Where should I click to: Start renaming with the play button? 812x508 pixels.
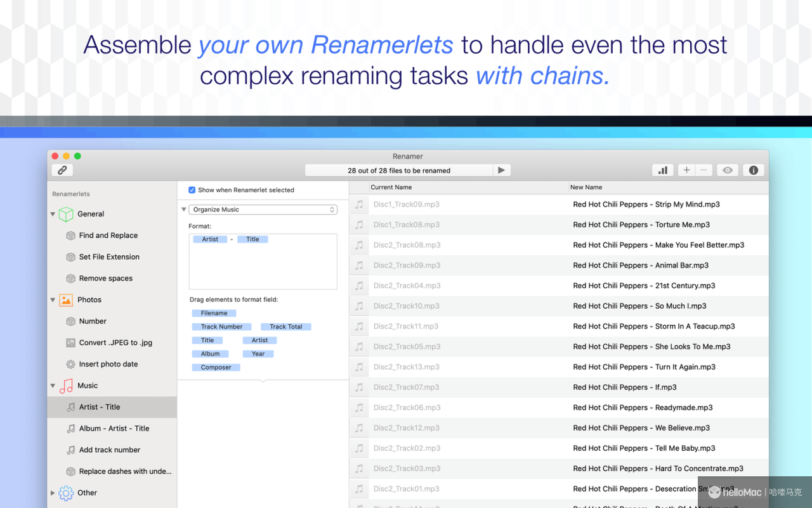point(502,170)
